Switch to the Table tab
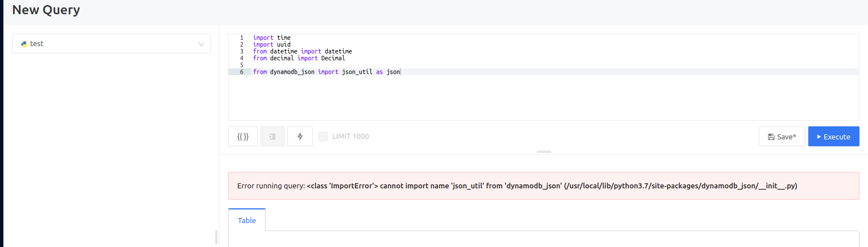 tap(247, 220)
